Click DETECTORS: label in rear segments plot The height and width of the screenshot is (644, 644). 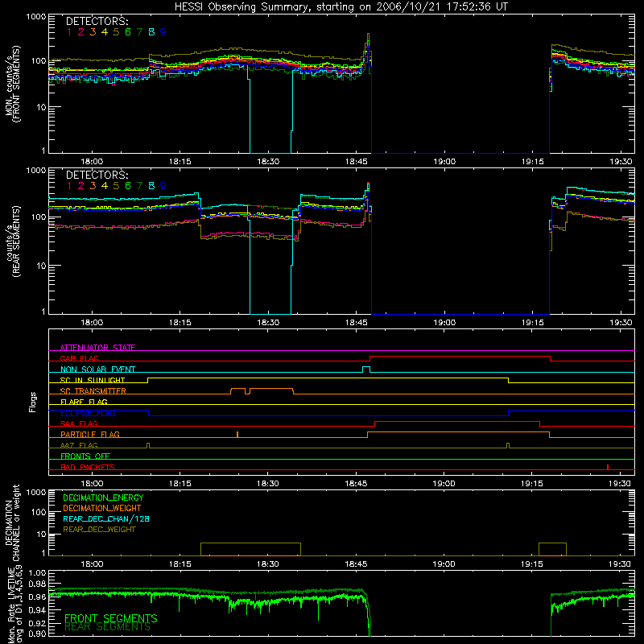coord(97,175)
